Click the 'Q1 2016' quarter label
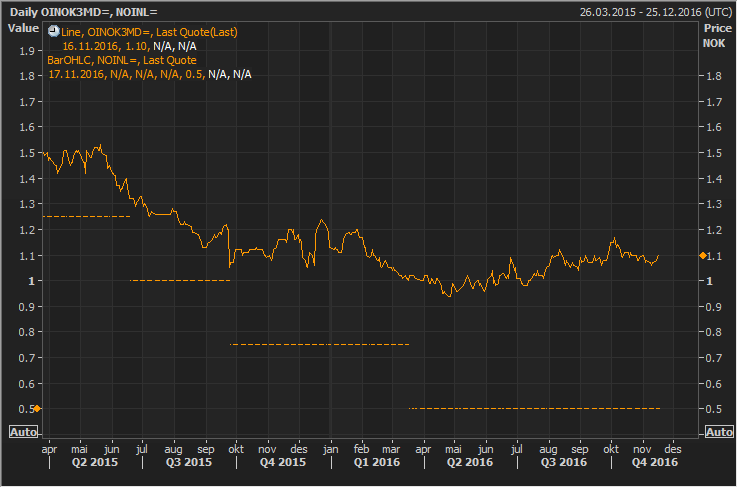The height and width of the screenshot is (488, 738). click(x=377, y=462)
